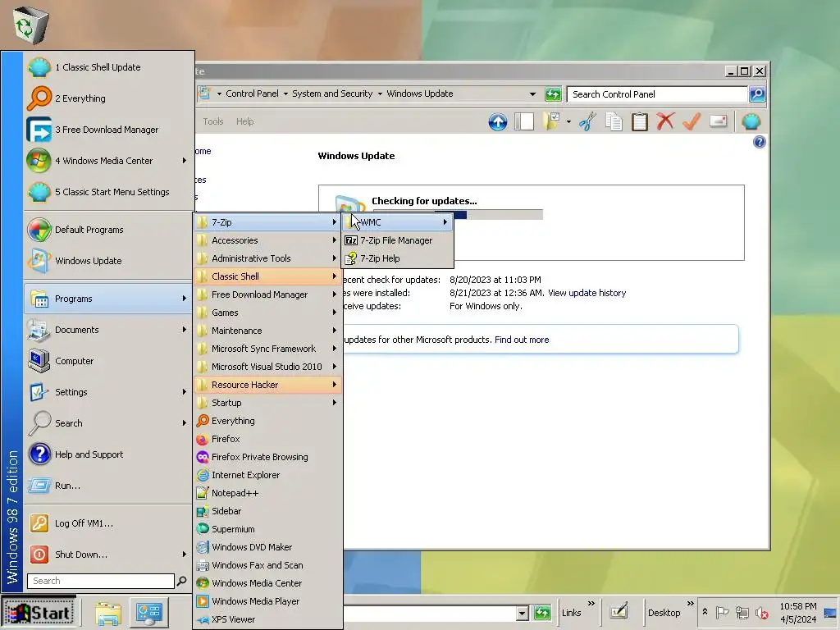
Task: Click the Checking for updates progress bar
Action: (x=458, y=215)
